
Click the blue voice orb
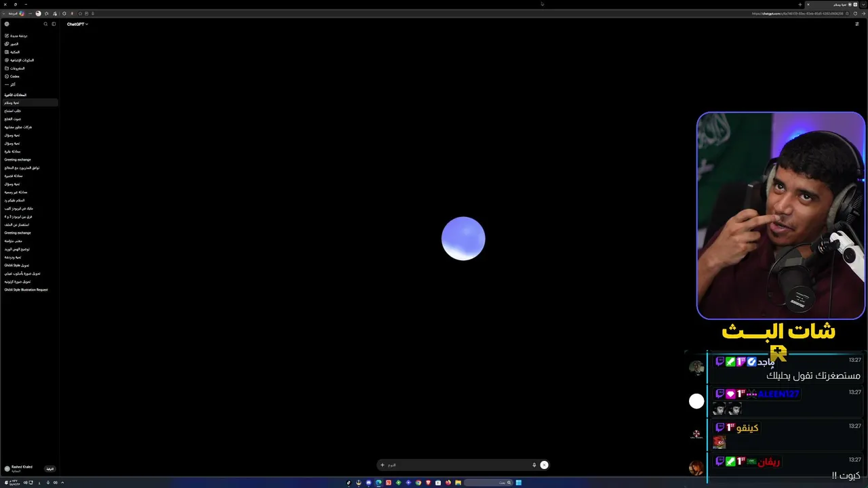click(463, 239)
